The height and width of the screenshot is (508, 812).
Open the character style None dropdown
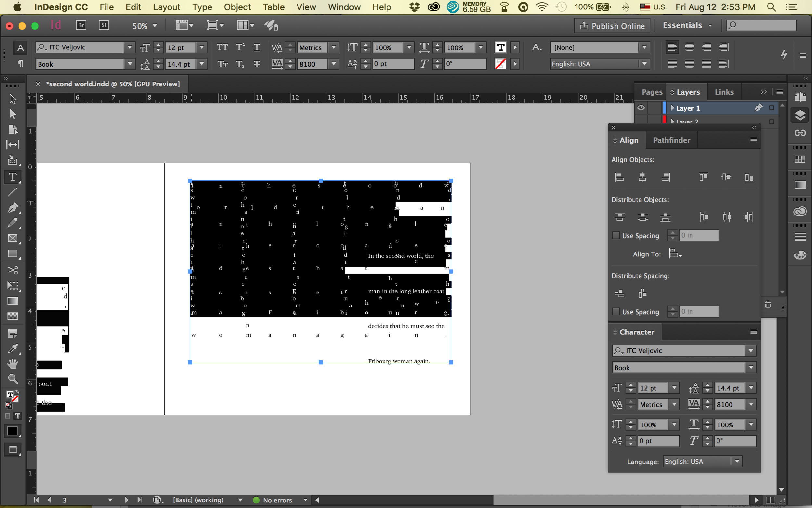[x=644, y=47]
